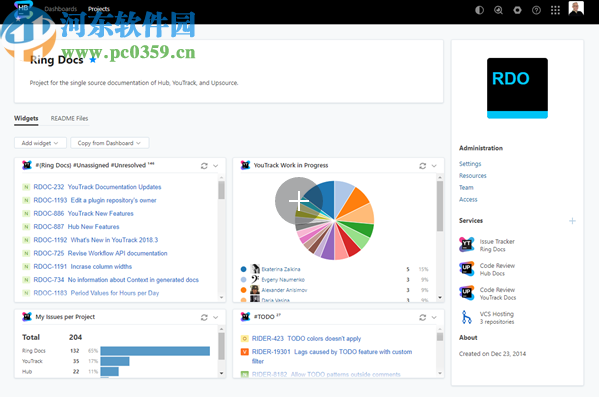Screen dimensions: 608x397
Task: Open the Settings administration link
Action: [x=470, y=164]
